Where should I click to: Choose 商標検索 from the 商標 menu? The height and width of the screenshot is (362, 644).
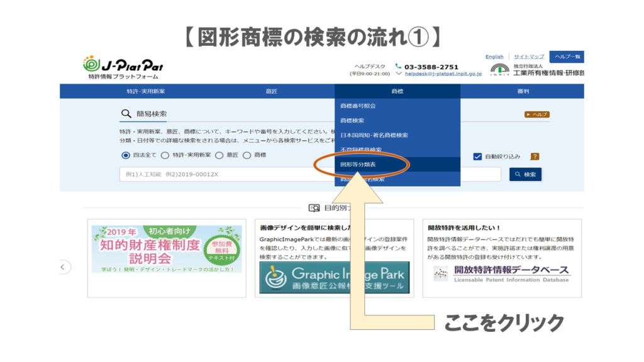click(x=352, y=120)
